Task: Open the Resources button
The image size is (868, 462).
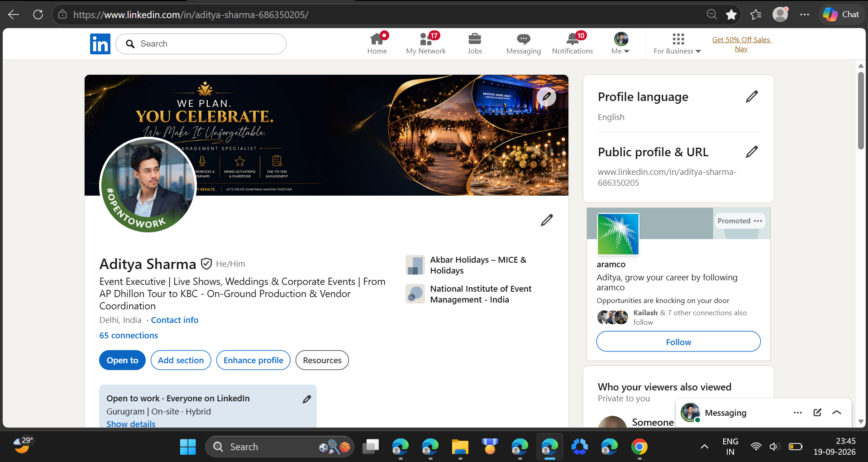Action: (x=322, y=360)
